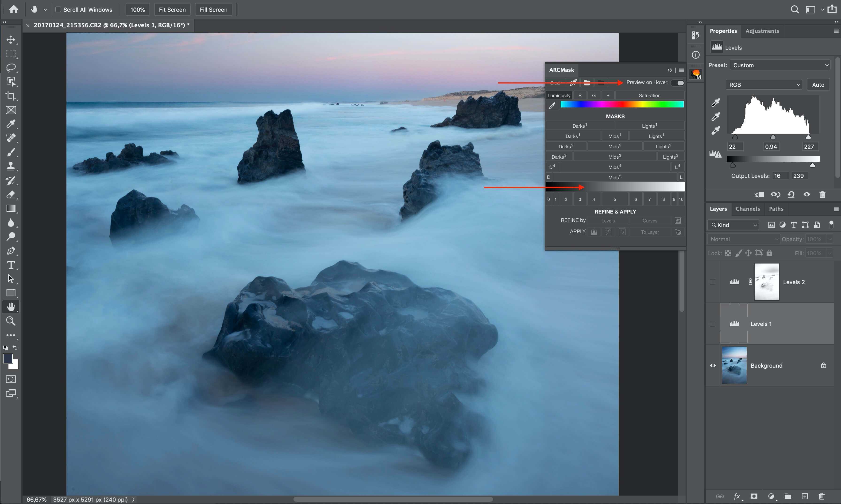
Task: Open the Search icon at top right
Action: (795, 10)
